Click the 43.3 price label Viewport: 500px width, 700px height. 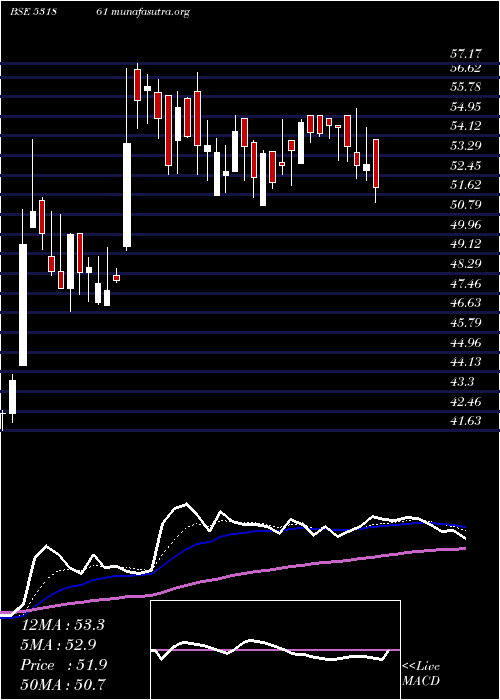click(x=463, y=382)
